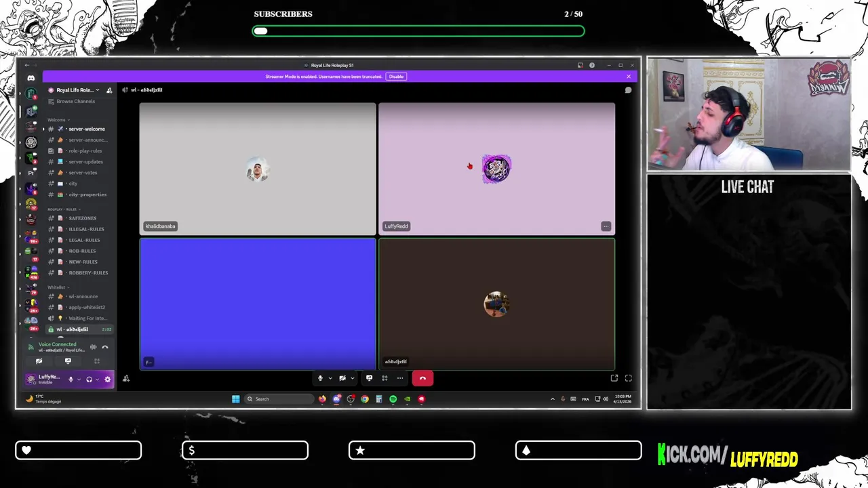Enter full screen call view
868x488 pixels.
[628, 378]
